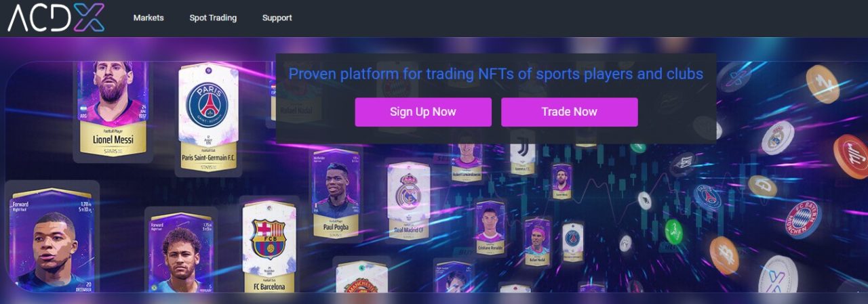Click the platform headline text
The width and height of the screenshot is (868, 304).
tap(496, 73)
